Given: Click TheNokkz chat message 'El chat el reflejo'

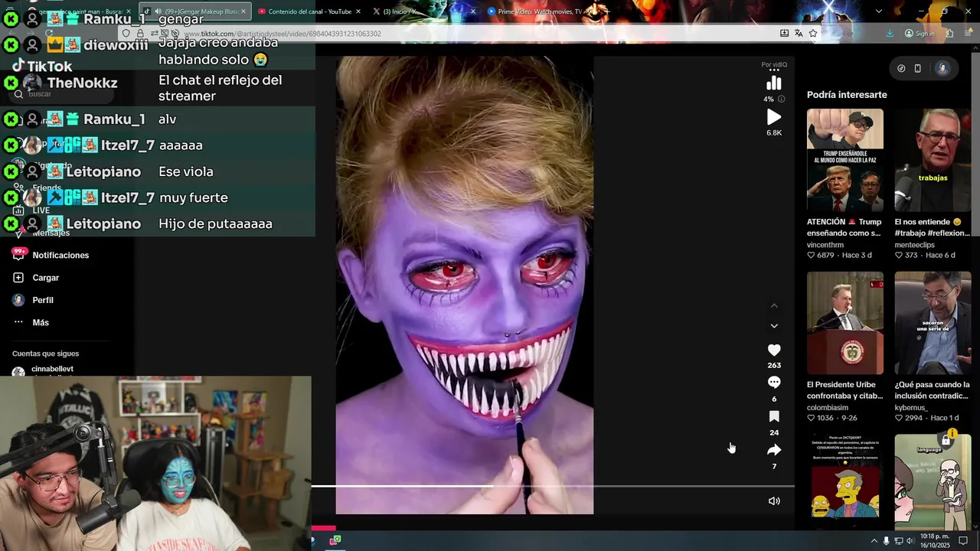Looking at the screenshot, I should point(220,88).
